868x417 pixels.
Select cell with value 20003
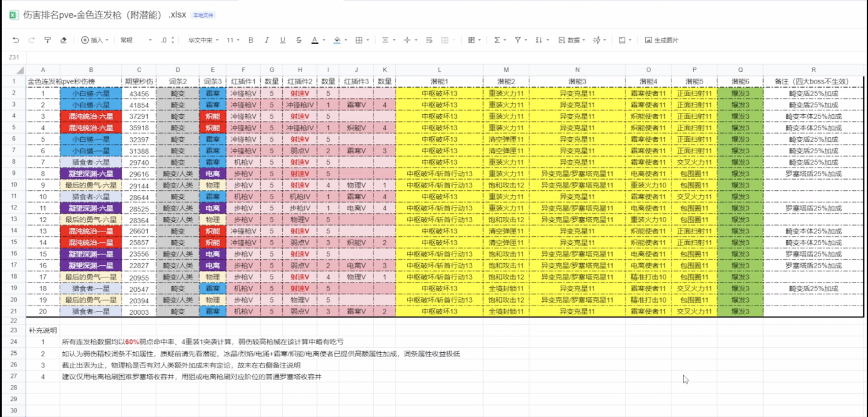[x=139, y=312]
